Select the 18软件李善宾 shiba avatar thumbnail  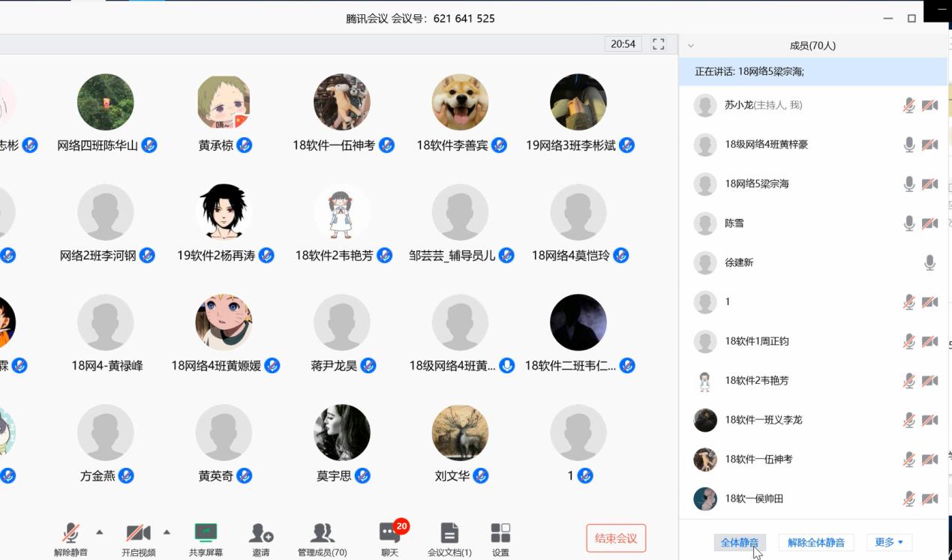point(460,102)
